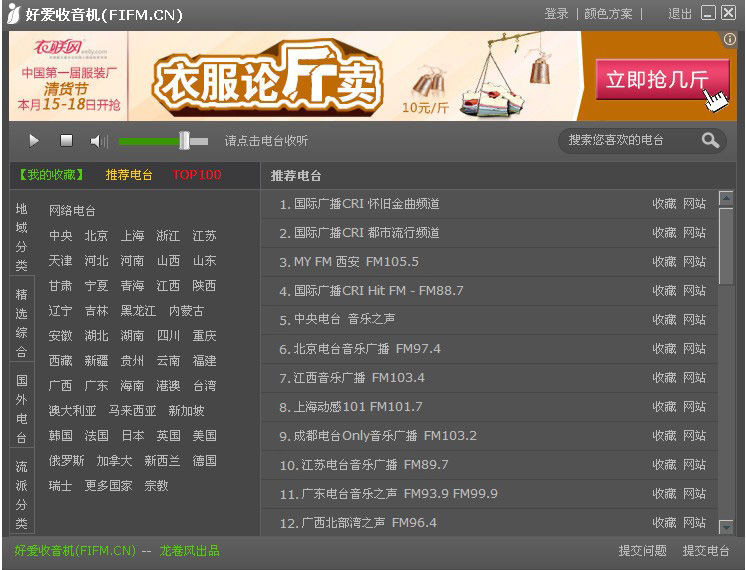This screenshot has height=570, width=746.
Task: Select the 黑龙江 region
Action: (138, 311)
